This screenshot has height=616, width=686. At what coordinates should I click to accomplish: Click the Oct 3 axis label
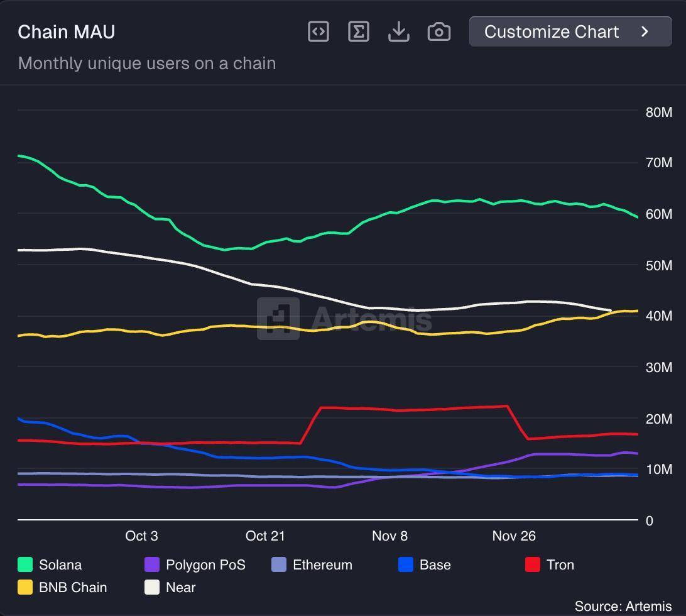[x=141, y=536]
